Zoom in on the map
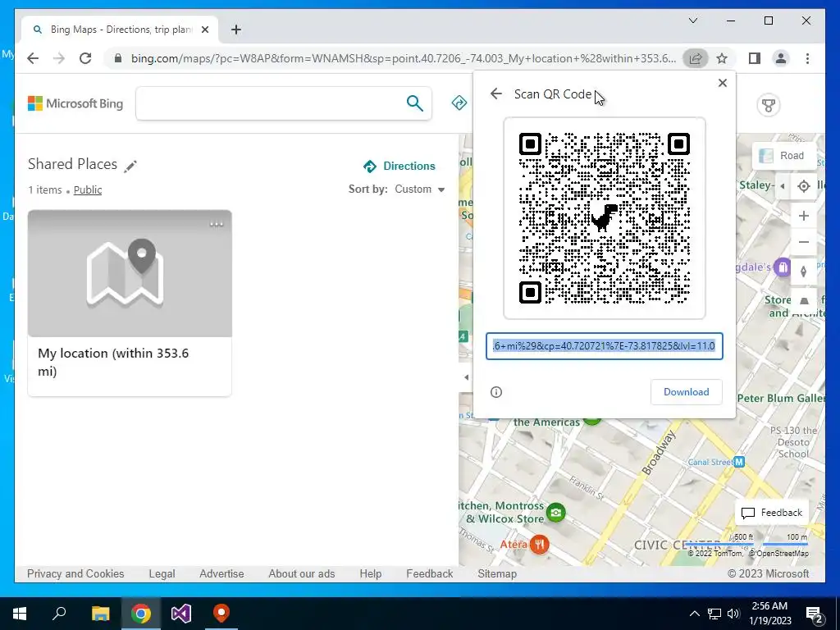The image size is (840, 630). 804,216
